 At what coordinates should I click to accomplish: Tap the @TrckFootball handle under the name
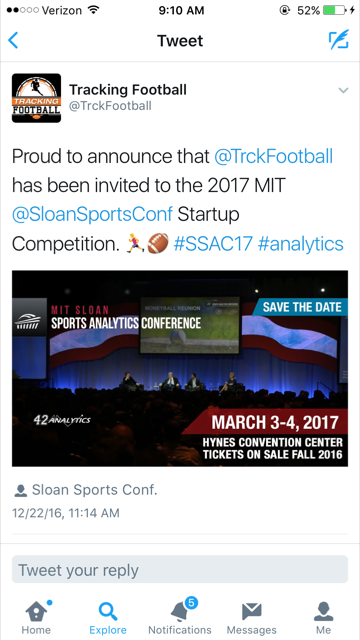(110, 106)
